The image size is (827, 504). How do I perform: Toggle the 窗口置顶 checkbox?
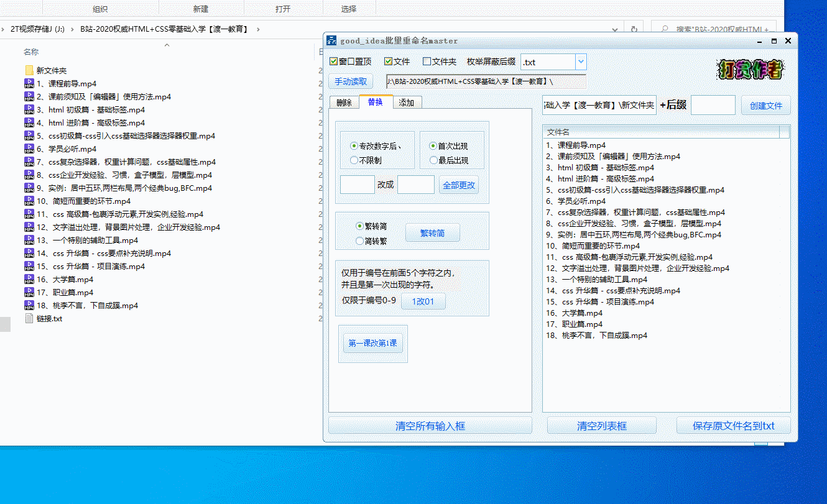(x=334, y=62)
